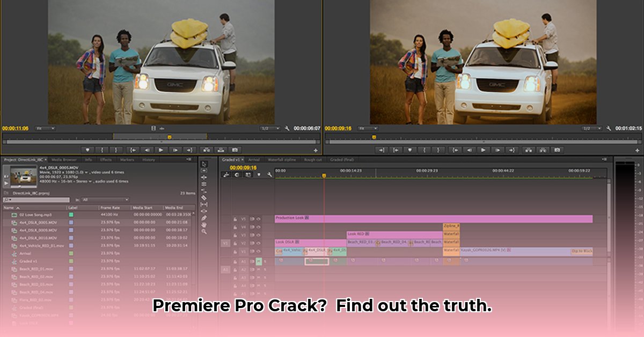Mute audio track A1 with the M button
Image resolution: width=644 pixels, height=337 pixels.
tap(259, 261)
